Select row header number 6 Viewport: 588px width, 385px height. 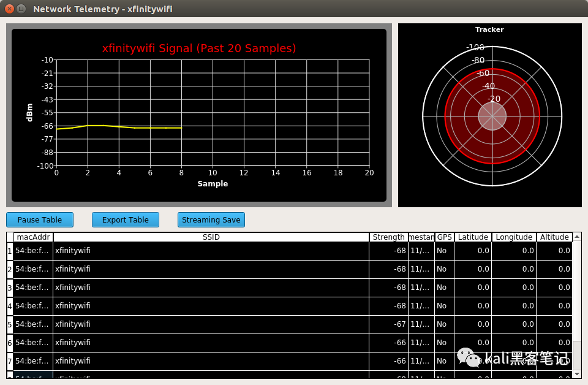(10, 343)
